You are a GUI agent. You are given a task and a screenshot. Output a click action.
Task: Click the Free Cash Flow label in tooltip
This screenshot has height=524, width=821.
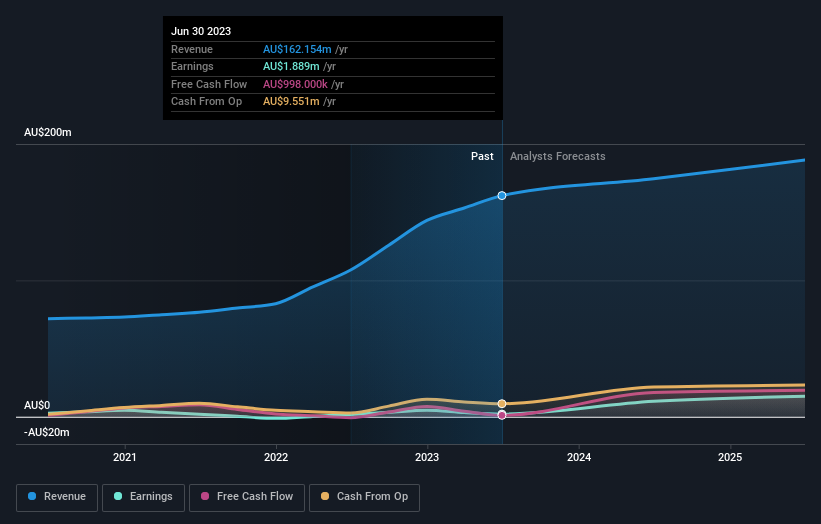coord(209,84)
